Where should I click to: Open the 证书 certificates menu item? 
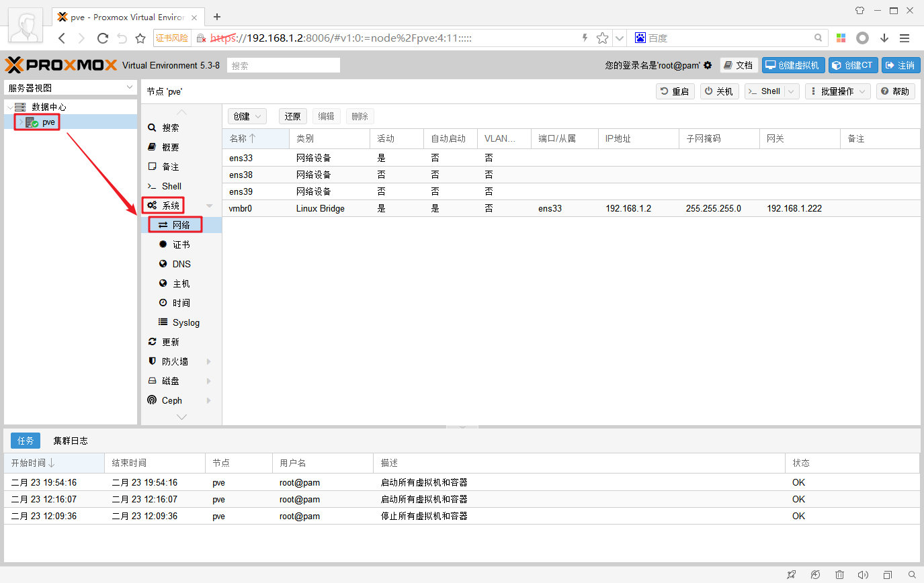pos(181,244)
